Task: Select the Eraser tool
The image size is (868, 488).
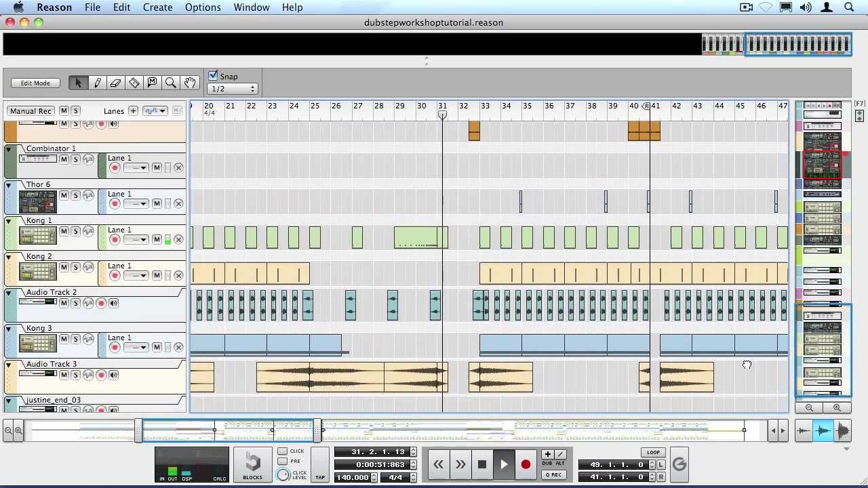Action: point(115,83)
